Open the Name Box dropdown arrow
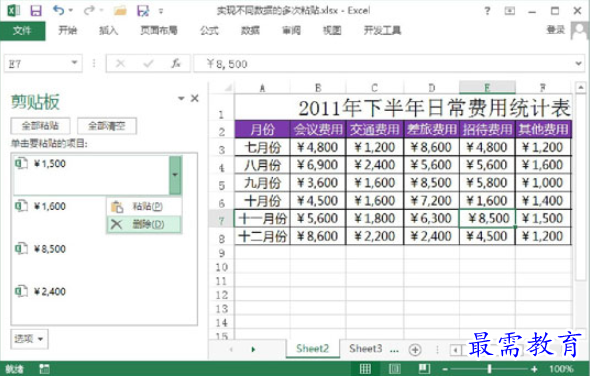 75,62
